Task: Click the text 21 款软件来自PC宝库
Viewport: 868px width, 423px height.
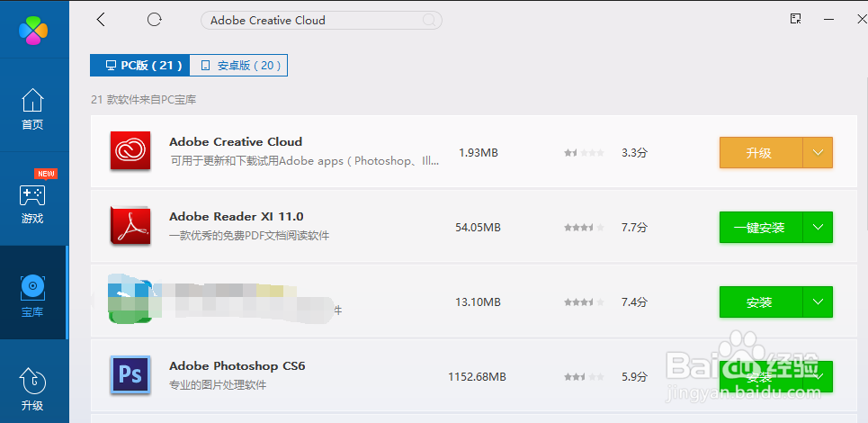Action: tap(144, 100)
